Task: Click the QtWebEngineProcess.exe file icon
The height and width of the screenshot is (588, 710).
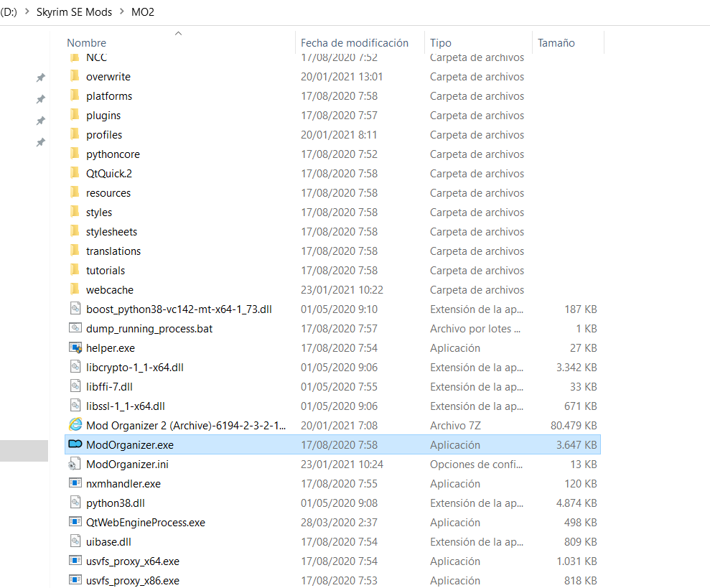Action: [75, 522]
